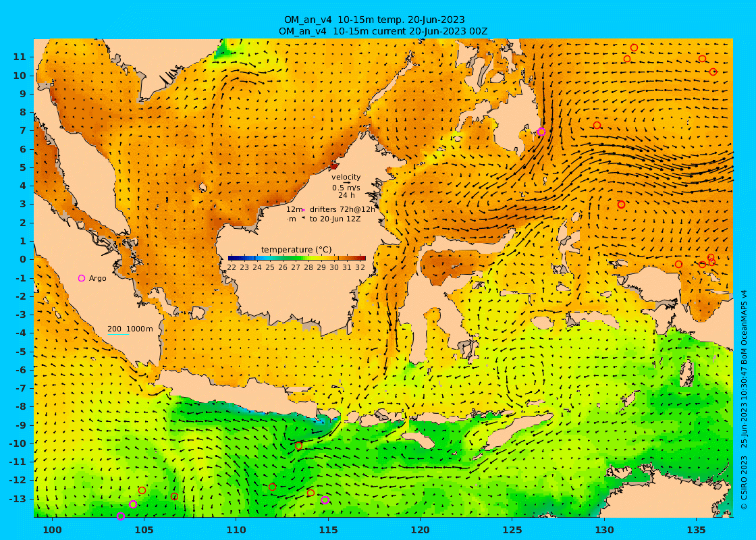This screenshot has width=756, height=540.
Task: Click the '200 1000m' depth contour label
Action: (130, 329)
